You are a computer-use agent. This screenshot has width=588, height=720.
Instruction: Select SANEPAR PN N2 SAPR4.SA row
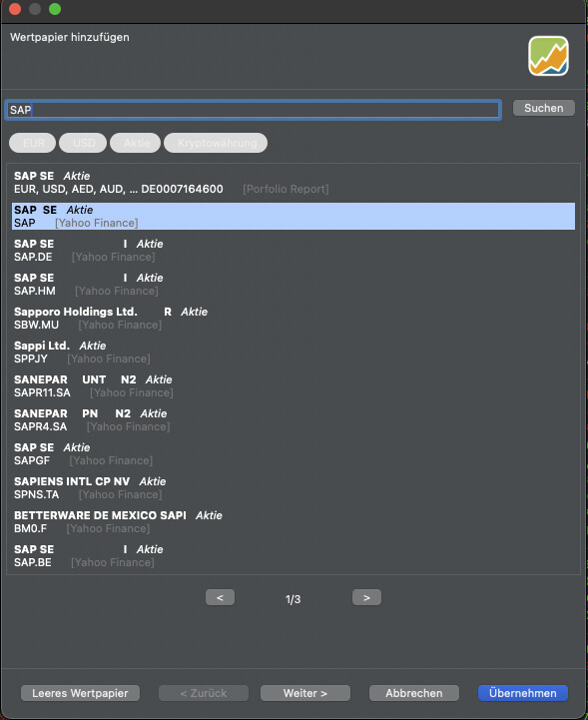tap(294, 420)
